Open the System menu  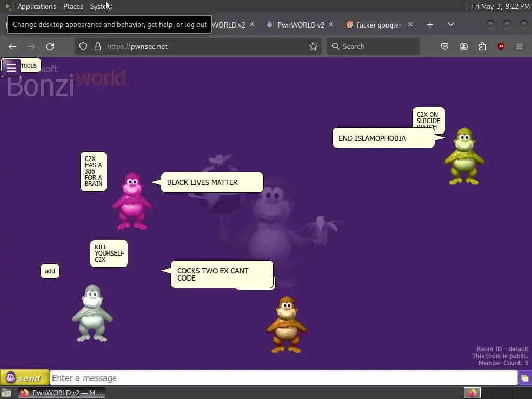(101, 6)
